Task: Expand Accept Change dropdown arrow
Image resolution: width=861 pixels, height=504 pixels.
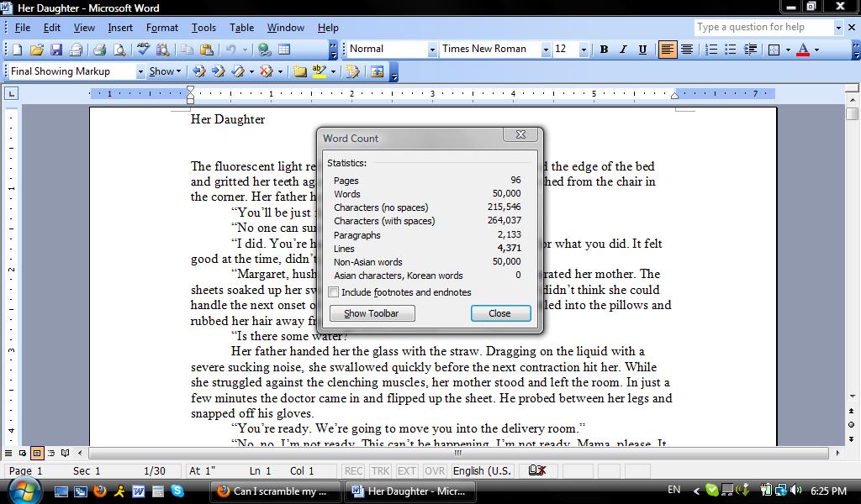Action: coord(251,71)
